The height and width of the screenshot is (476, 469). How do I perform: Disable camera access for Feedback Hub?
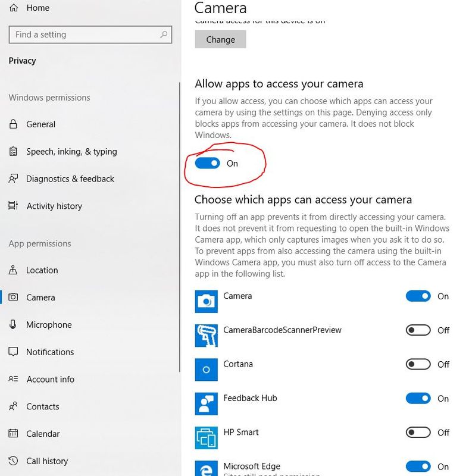pyautogui.click(x=418, y=398)
